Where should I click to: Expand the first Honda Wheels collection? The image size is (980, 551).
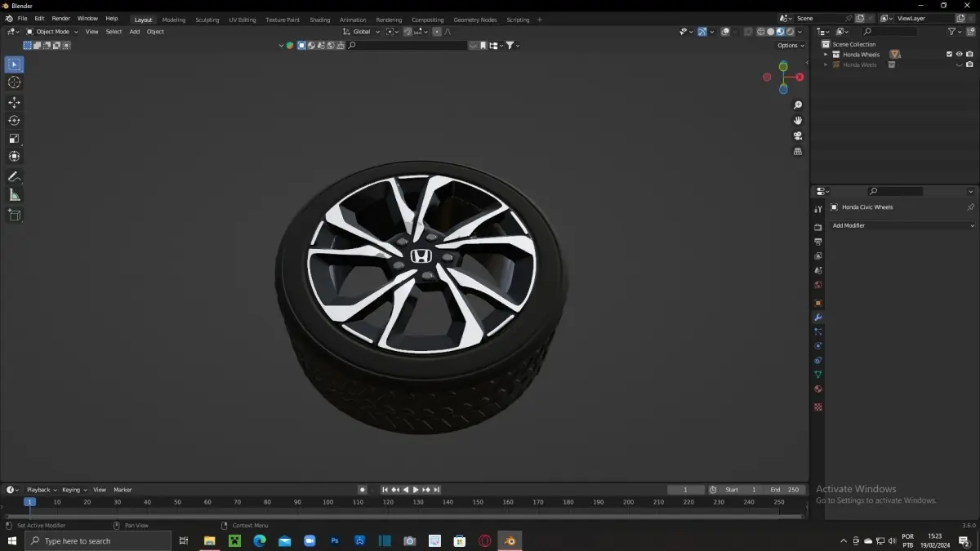tap(826, 55)
